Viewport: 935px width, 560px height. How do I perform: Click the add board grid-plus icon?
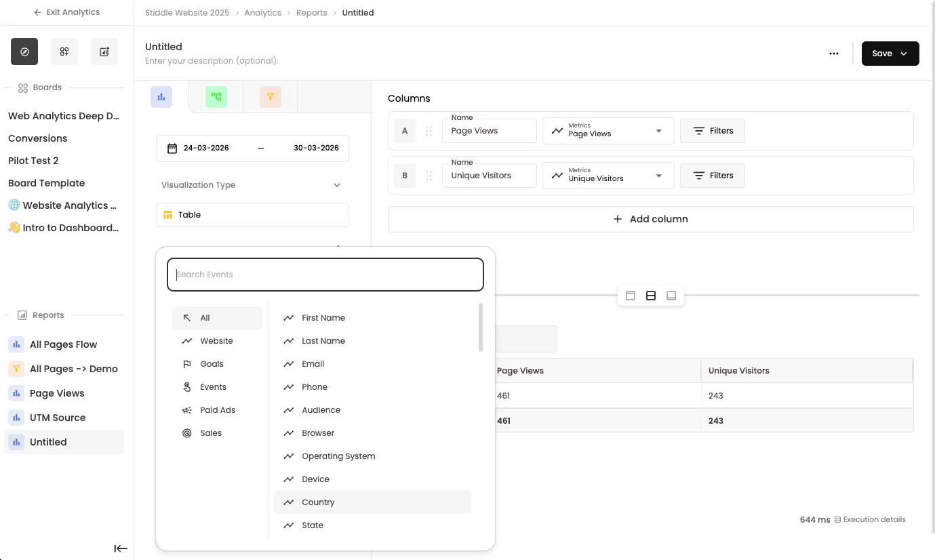(x=64, y=52)
